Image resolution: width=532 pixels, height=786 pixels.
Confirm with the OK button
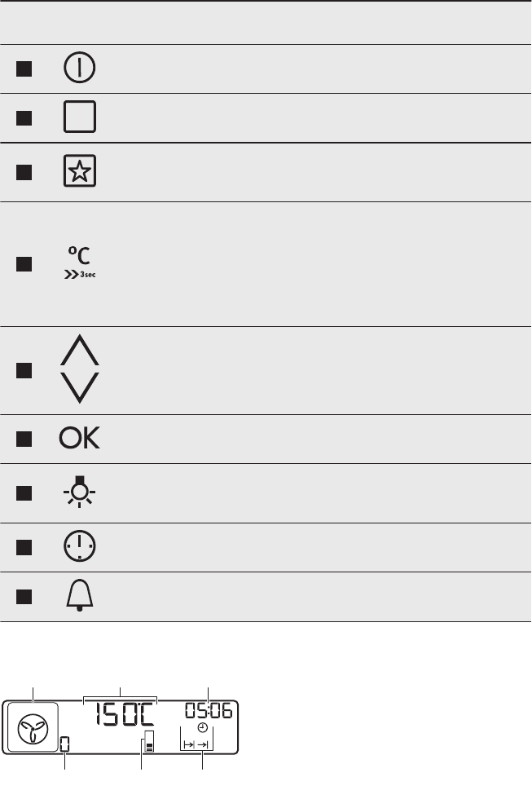pos(78,439)
